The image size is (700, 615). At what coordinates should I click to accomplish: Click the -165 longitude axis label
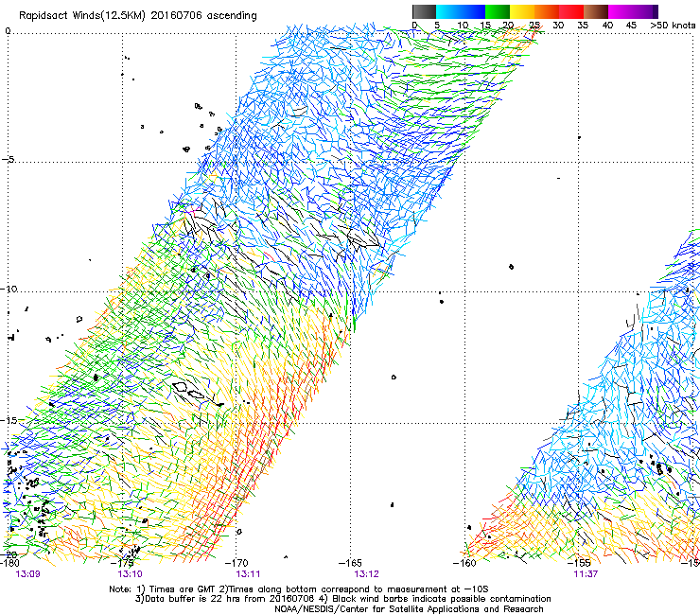pos(350,563)
